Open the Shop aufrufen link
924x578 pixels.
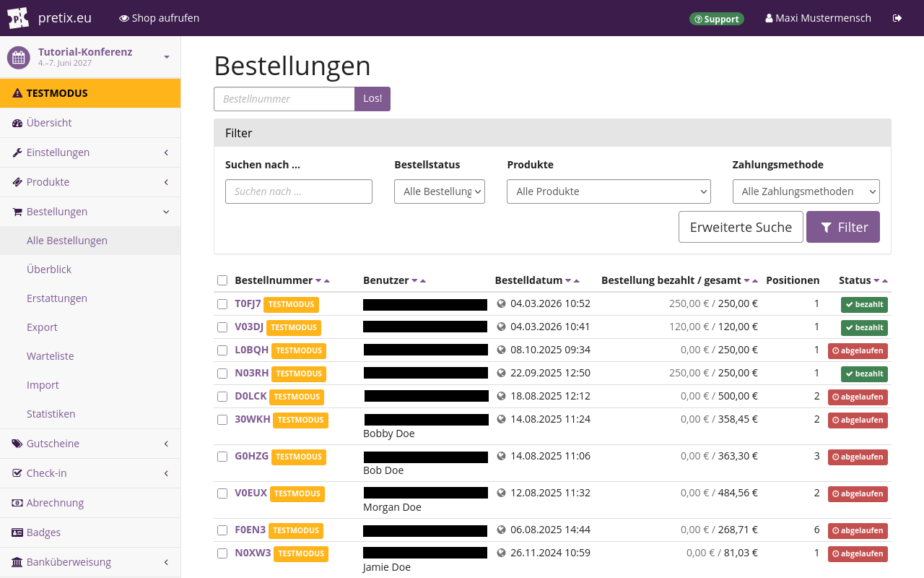pyautogui.click(x=160, y=18)
